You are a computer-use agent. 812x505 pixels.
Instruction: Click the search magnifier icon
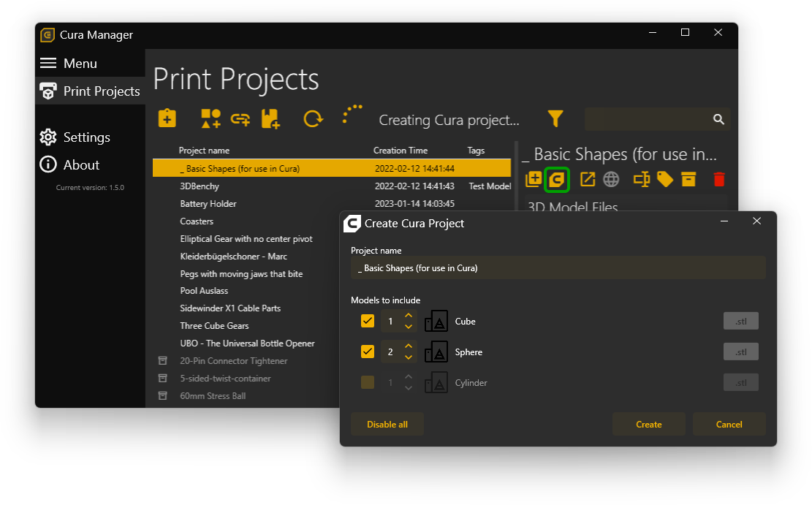[x=718, y=119]
